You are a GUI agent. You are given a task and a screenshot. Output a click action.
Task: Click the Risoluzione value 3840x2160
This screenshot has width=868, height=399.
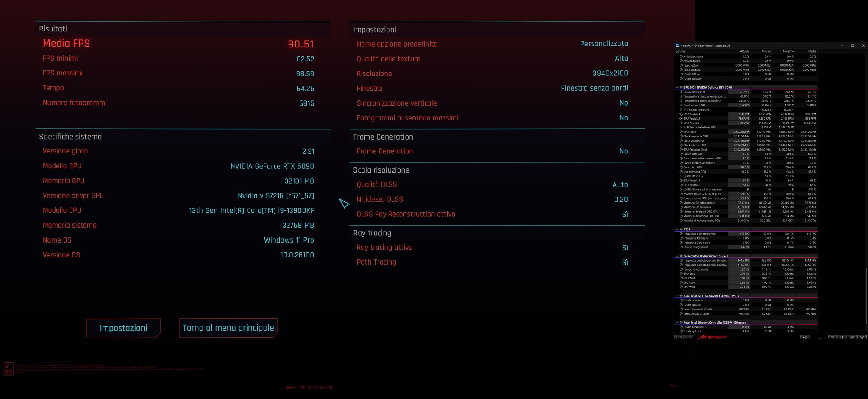[x=610, y=73]
